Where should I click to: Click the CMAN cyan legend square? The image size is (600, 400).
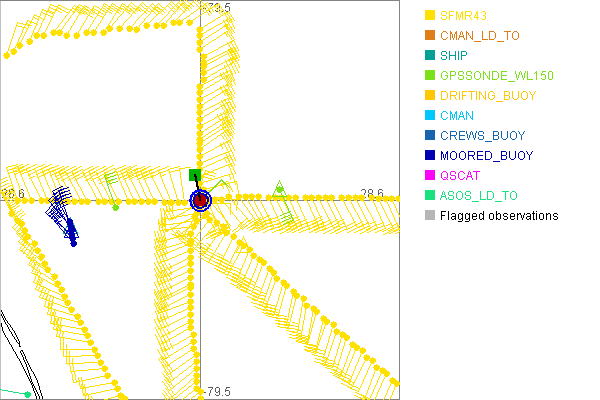(x=430, y=116)
